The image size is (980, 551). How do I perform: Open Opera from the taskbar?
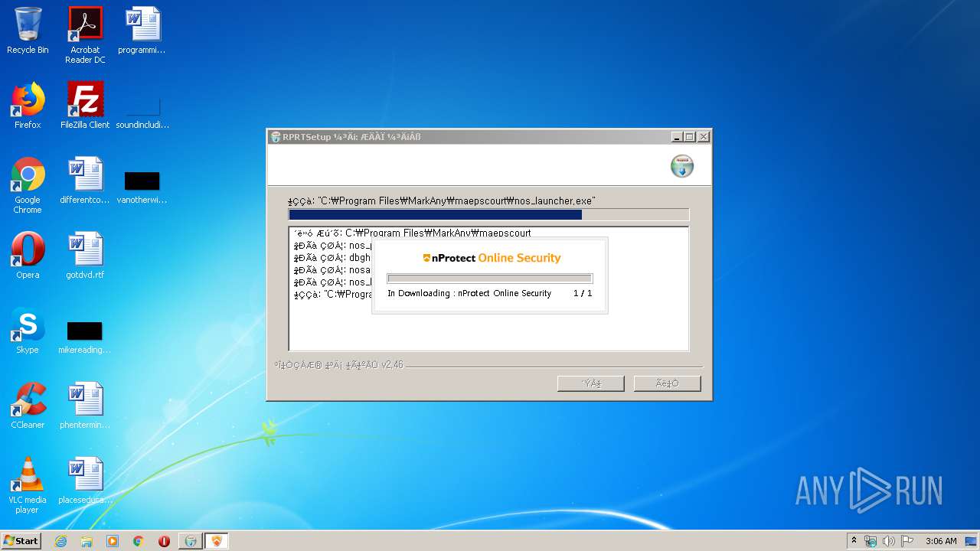coord(164,541)
